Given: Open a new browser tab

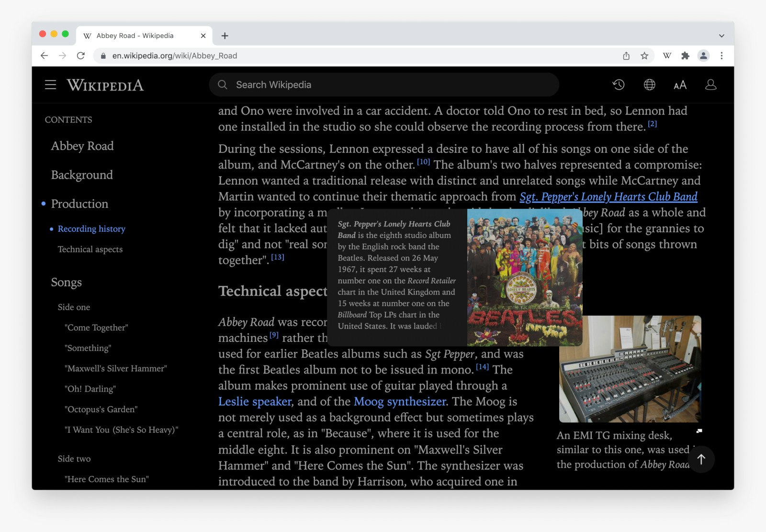Looking at the screenshot, I should [x=225, y=35].
